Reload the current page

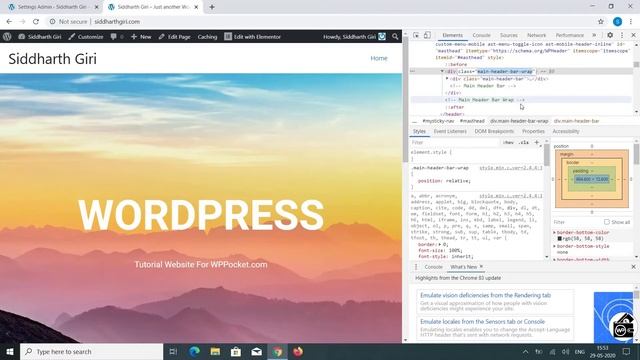tap(36, 22)
